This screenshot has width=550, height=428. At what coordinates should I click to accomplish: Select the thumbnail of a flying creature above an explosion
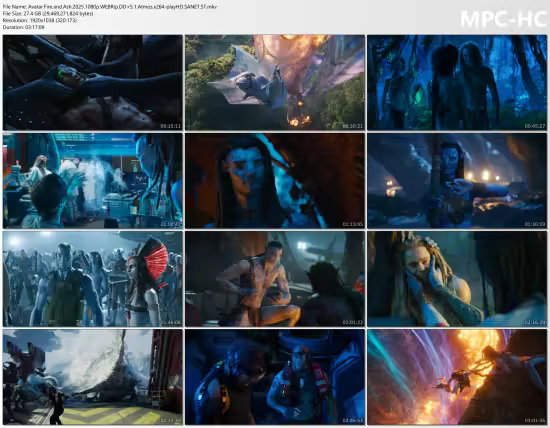[x=275, y=82]
